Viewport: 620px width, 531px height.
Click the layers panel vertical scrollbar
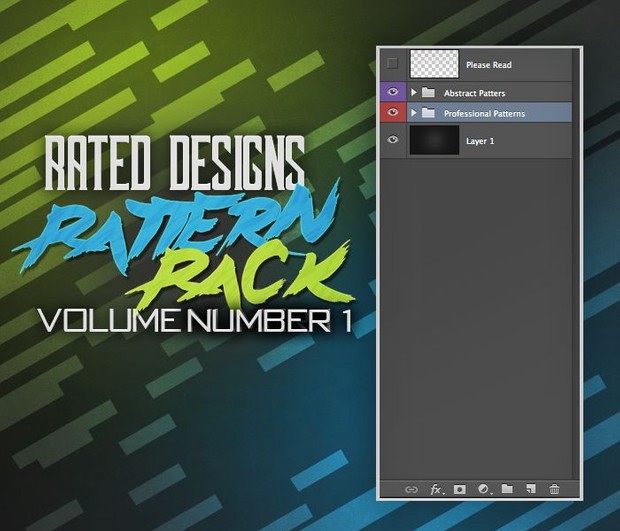click(576, 263)
